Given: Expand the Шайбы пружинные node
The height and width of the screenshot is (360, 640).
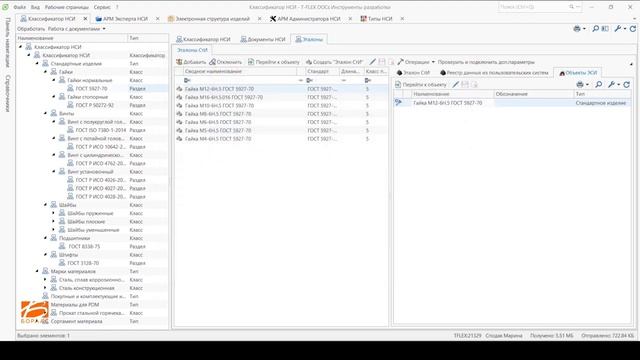Looking at the screenshot, I should click(x=53, y=213).
